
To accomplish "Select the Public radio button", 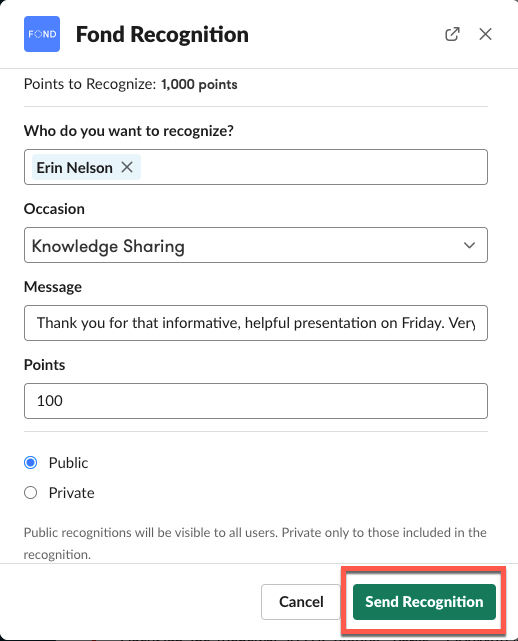I will click(x=31, y=463).
